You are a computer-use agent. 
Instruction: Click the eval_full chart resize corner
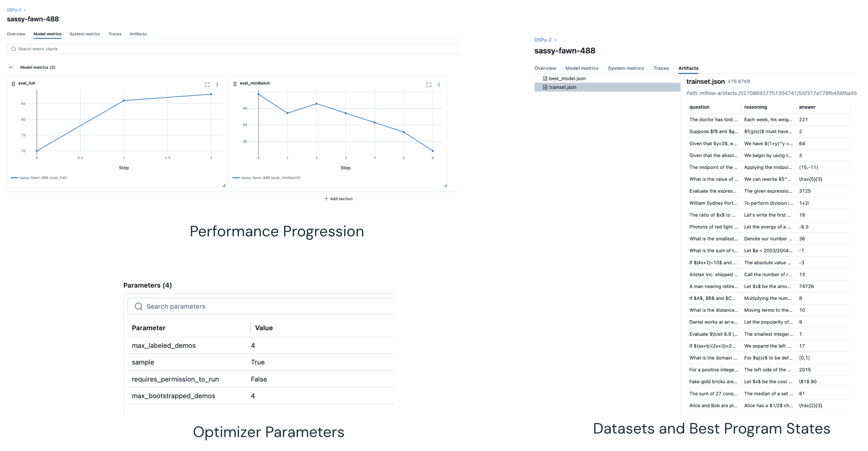tap(224, 185)
